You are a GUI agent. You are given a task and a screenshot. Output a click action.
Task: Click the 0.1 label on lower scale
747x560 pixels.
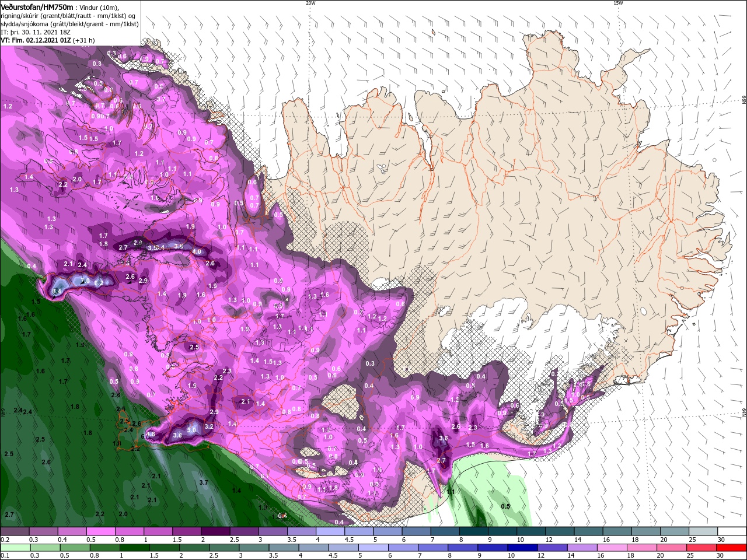pos(5,556)
